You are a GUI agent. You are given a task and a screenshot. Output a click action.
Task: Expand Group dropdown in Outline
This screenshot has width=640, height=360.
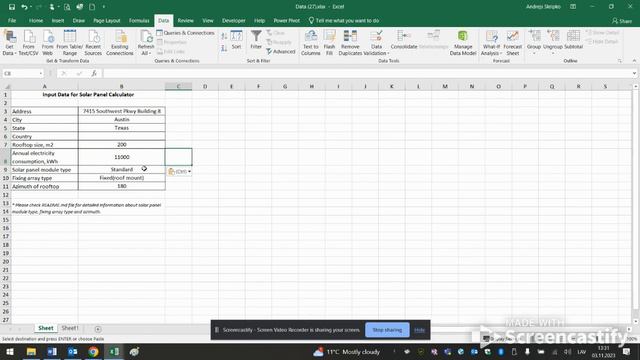(534, 53)
